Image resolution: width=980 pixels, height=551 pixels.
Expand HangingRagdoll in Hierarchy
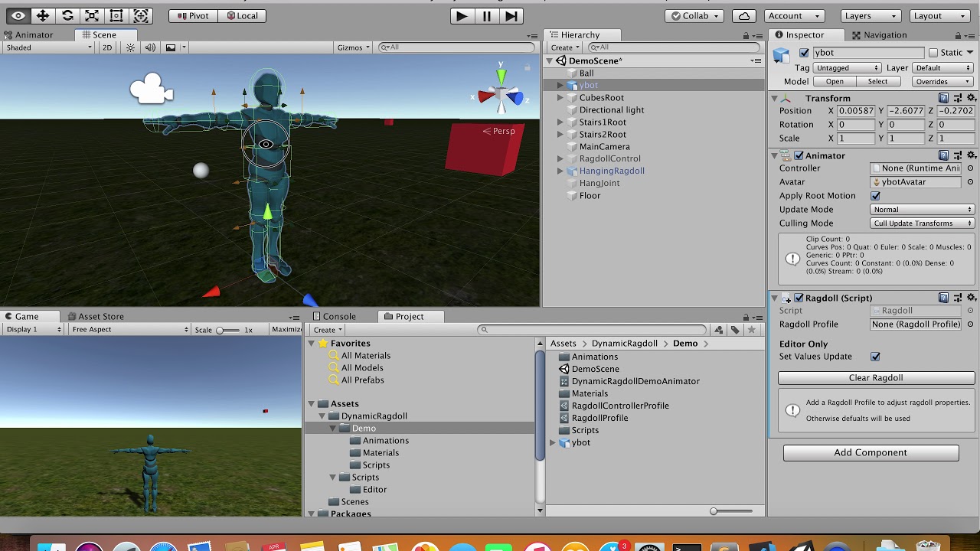[x=560, y=171]
